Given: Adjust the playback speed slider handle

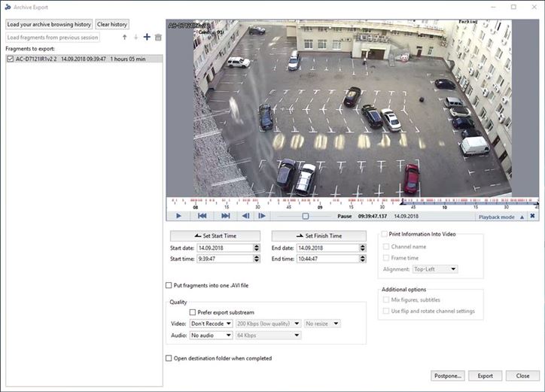Looking at the screenshot, I should (x=305, y=216).
